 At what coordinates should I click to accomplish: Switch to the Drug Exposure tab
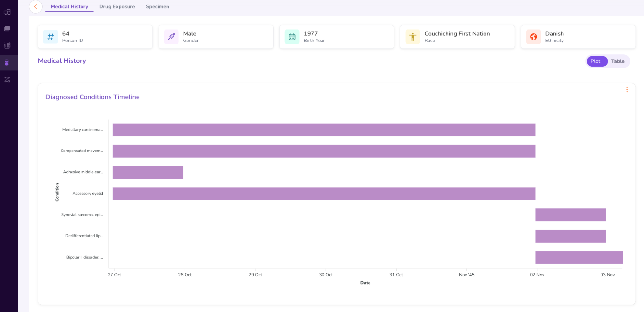(x=117, y=6)
